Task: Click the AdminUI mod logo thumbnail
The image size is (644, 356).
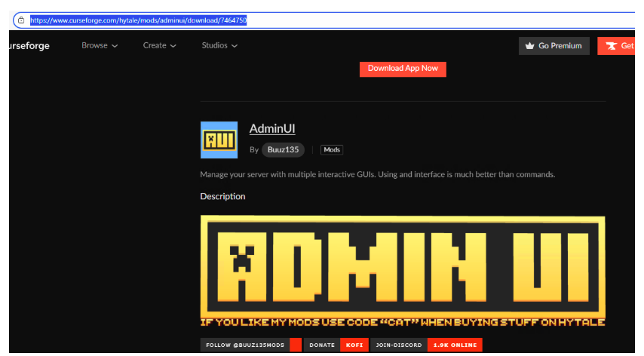Action: coord(219,140)
